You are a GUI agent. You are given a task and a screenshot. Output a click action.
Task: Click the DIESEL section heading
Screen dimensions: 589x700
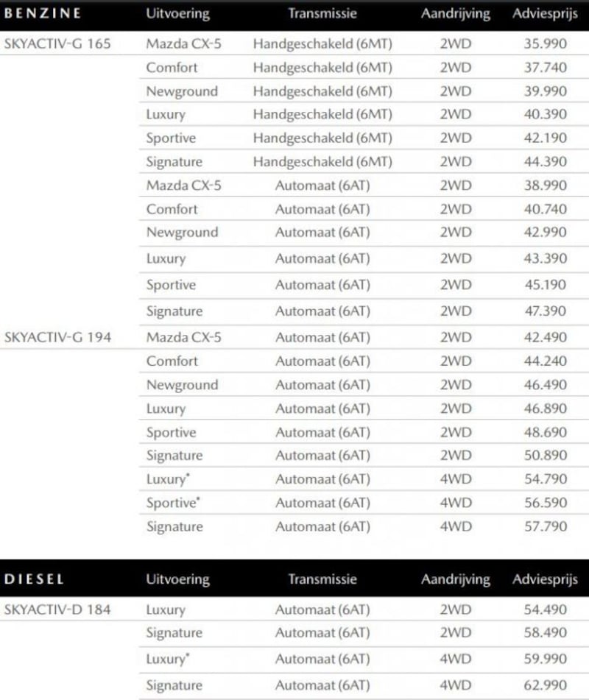34,579
